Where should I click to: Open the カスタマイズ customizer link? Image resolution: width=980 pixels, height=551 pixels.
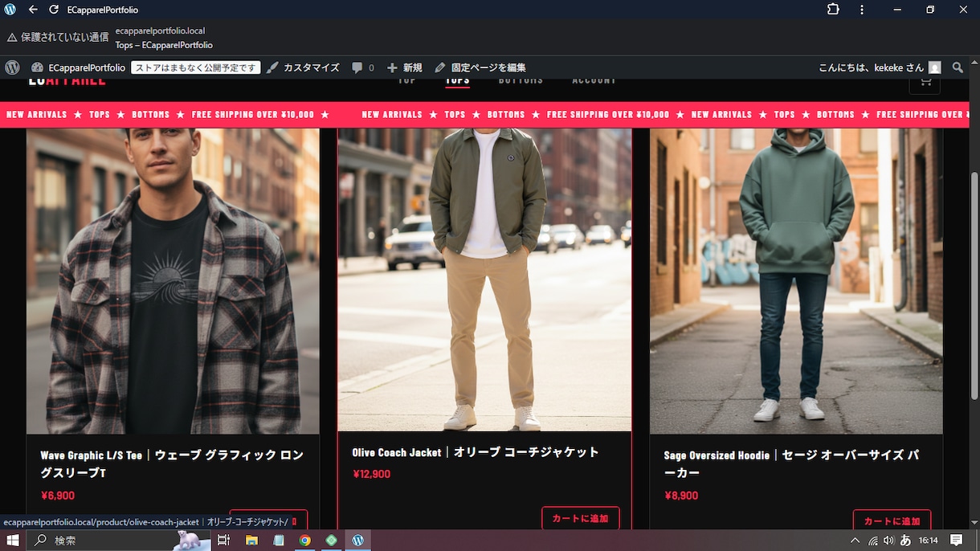pos(304,67)
